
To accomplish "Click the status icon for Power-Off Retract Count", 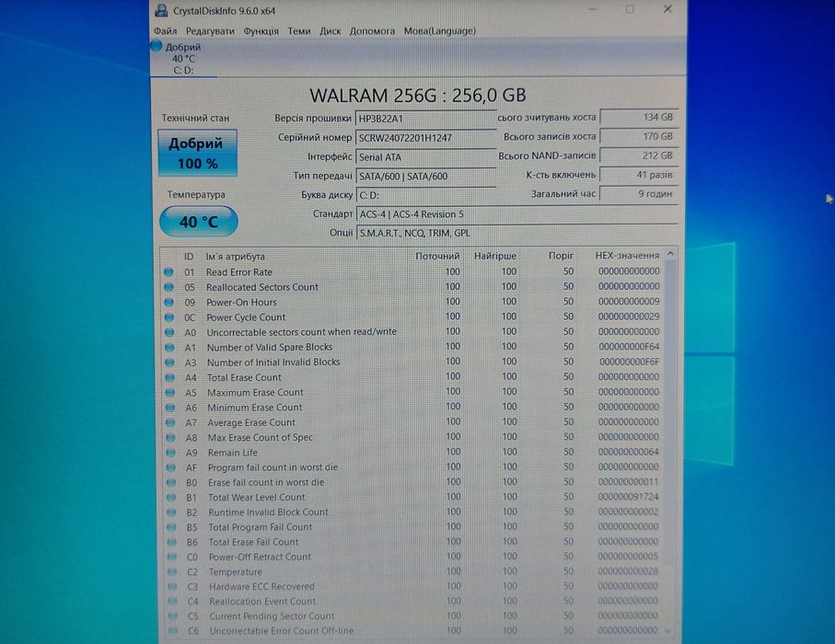I will 171,557.
